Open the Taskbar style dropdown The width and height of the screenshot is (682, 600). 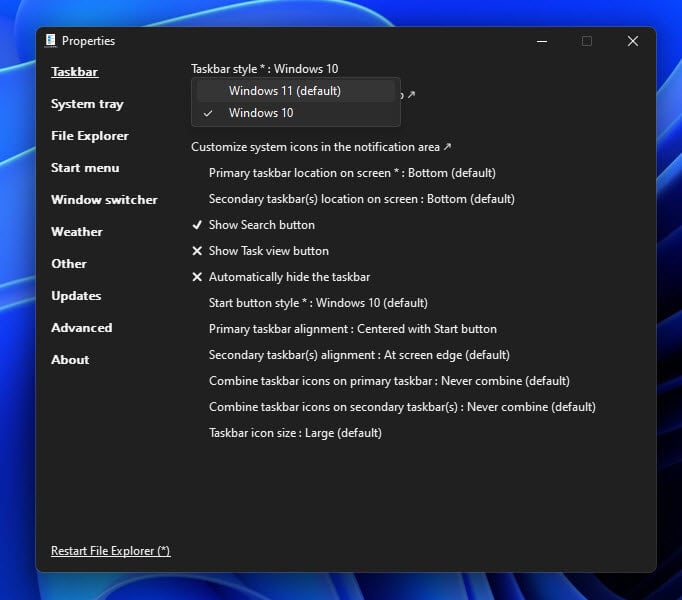point(264,69)
